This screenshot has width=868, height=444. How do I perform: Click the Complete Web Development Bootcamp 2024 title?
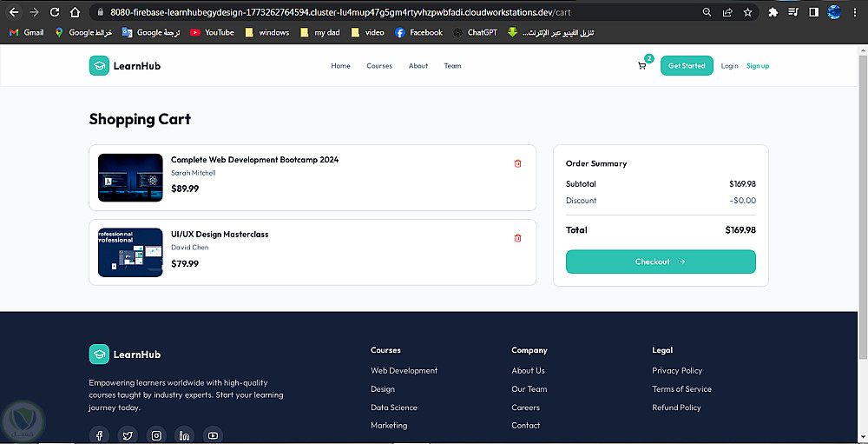[x=254, y=160]
